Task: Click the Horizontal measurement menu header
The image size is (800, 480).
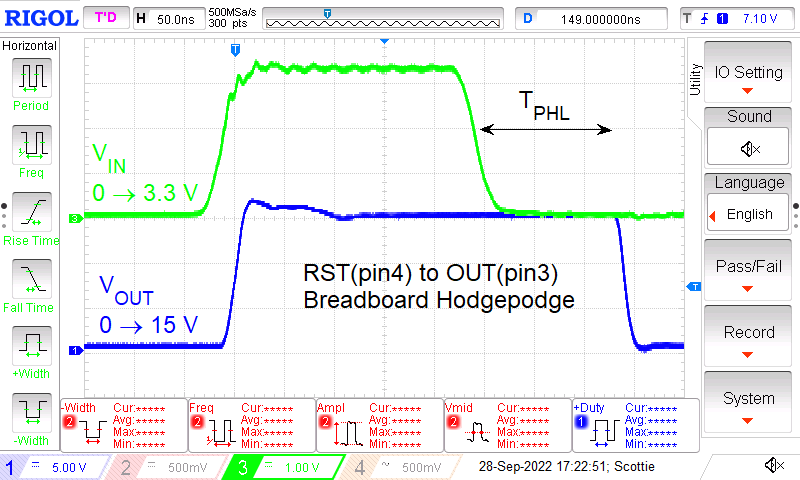Action: point(30,45)
